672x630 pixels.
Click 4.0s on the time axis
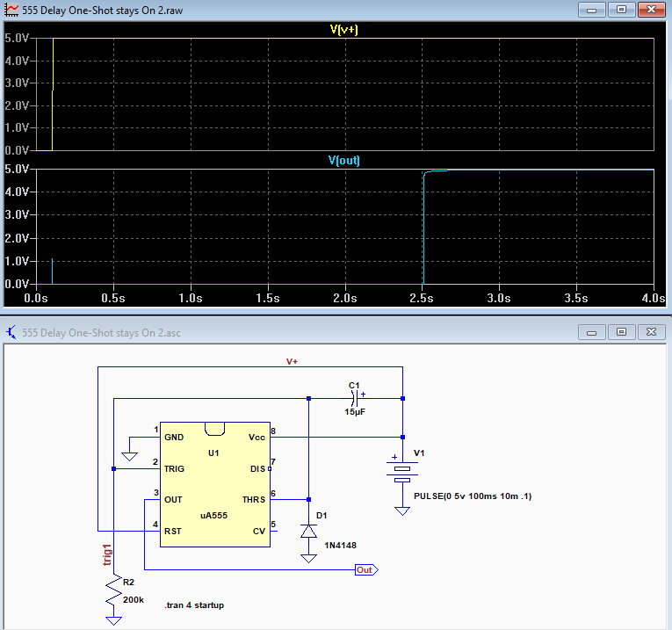click(x=654, y=298)
